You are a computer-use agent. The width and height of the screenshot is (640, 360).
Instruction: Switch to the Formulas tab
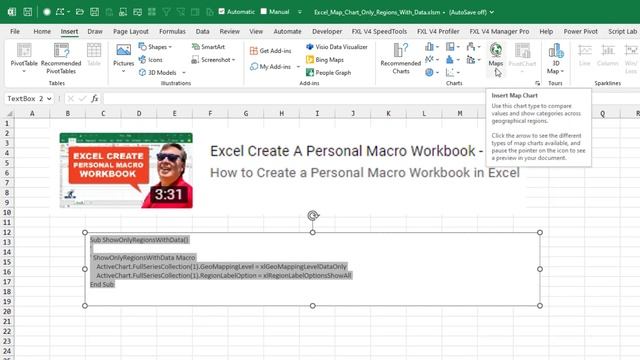click(x=172, y=31)
